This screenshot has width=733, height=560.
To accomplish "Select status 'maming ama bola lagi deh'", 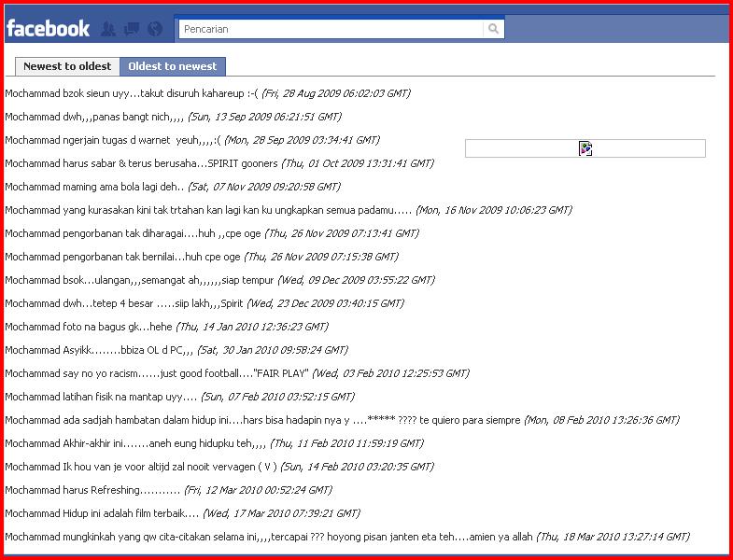I will point(94,187).
